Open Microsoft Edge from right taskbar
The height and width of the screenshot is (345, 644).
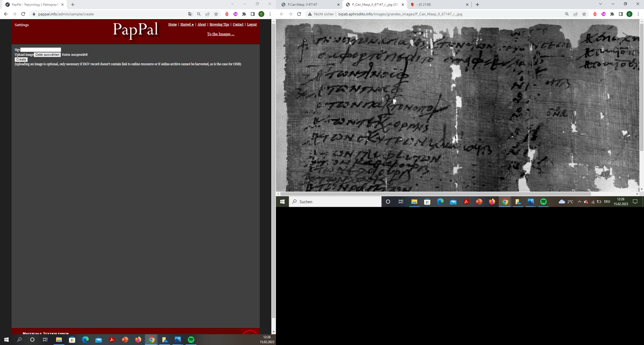tap(440, 202)
